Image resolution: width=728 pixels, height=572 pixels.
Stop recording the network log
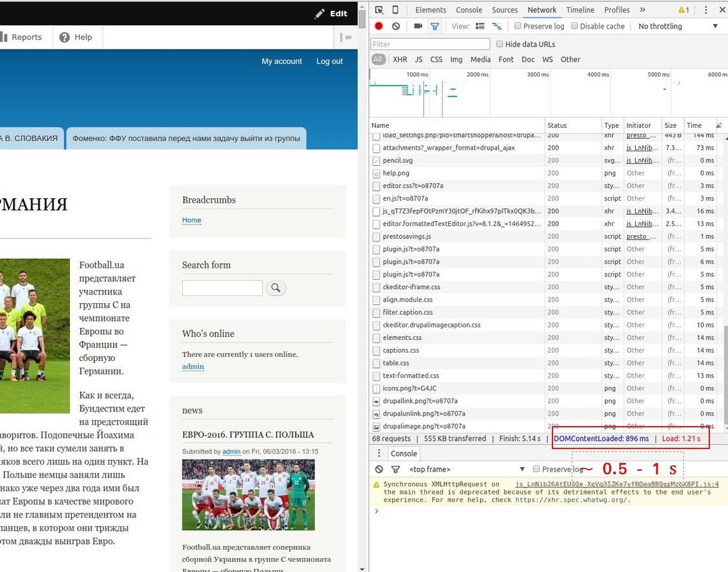coord(379,26)
